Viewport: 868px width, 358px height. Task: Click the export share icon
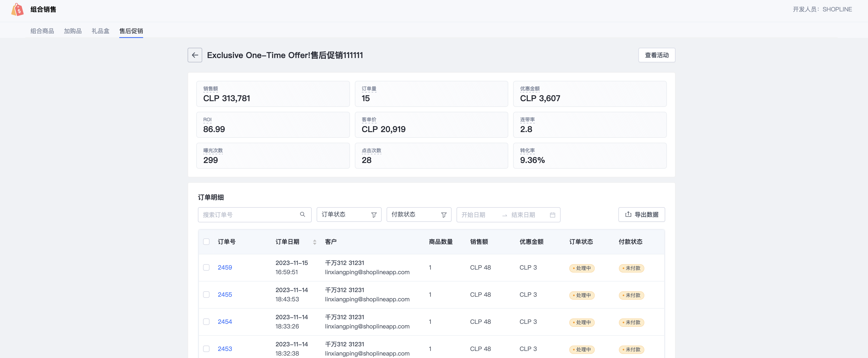click(628, 215)
